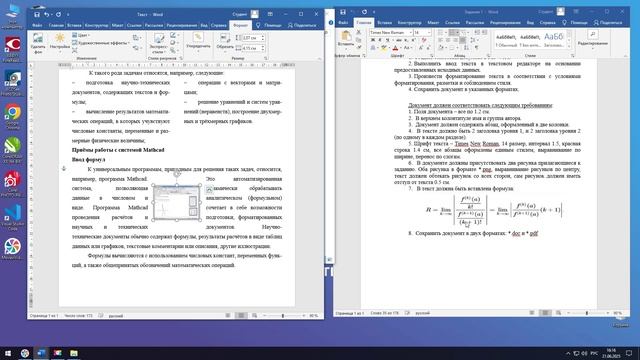Click Format Painter brush in right Word

tap(358, 47)
